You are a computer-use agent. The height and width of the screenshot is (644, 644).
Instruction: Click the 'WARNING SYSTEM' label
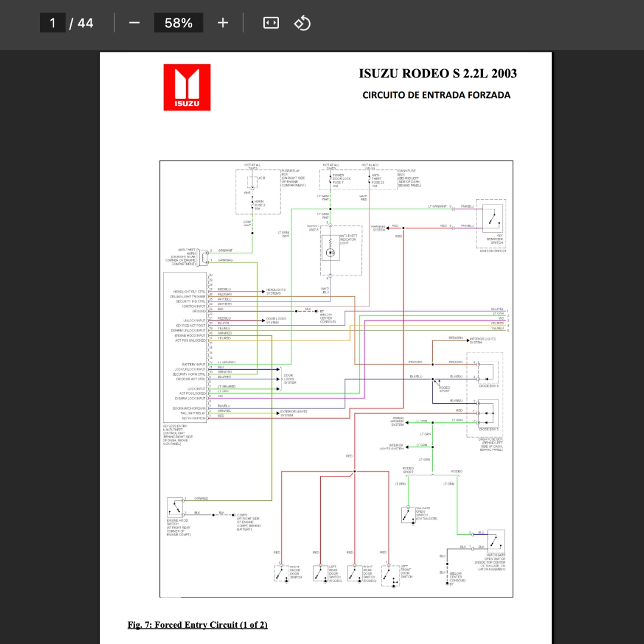(x=378, y=228)
